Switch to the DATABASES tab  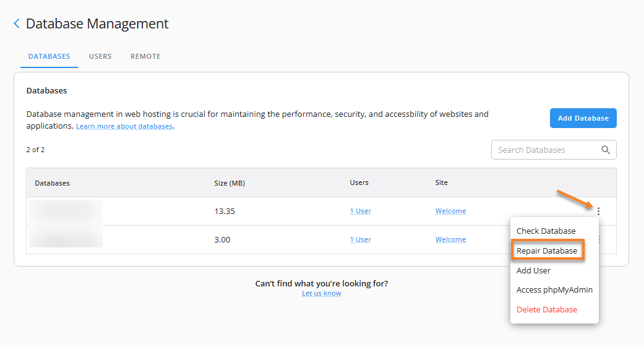49,56
